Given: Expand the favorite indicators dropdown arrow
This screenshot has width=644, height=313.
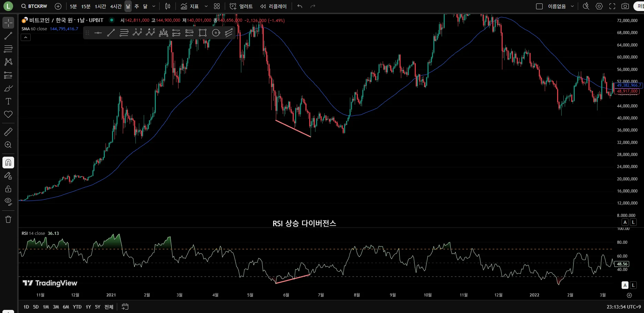Looking at the screenshot, I should [x=206, y=6].
